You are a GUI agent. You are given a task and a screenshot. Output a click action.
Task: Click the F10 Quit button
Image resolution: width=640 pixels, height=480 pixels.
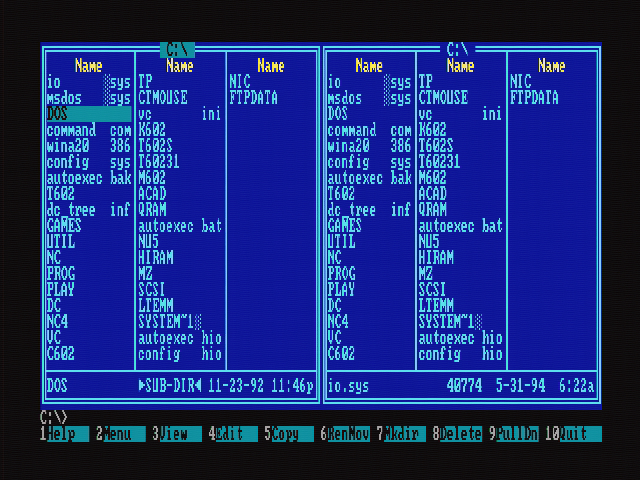[575, 434]
